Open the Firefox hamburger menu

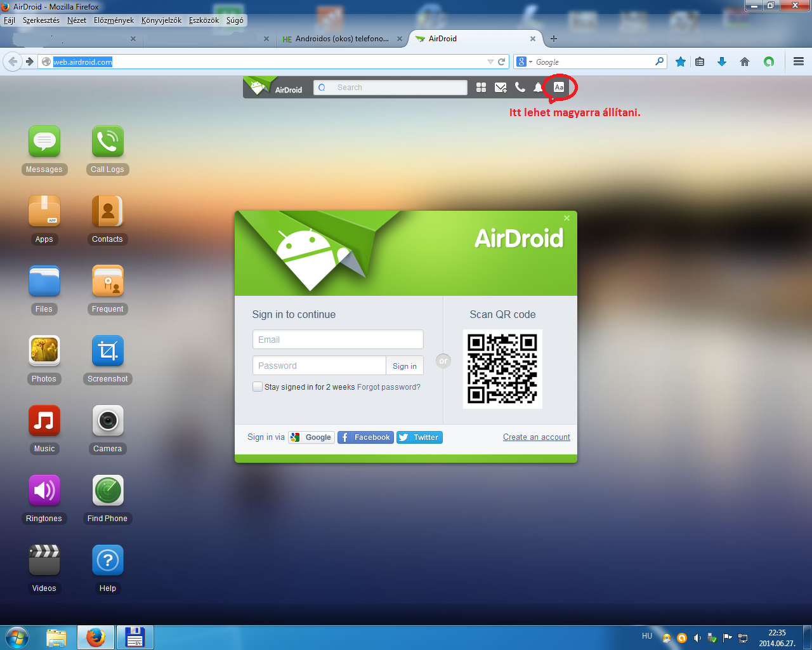(799, 62)
